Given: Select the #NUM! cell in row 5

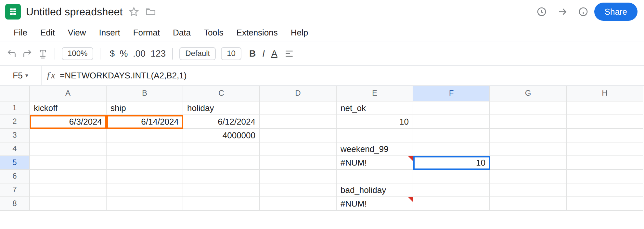Looking at the screenshot, I should point(375,163).
